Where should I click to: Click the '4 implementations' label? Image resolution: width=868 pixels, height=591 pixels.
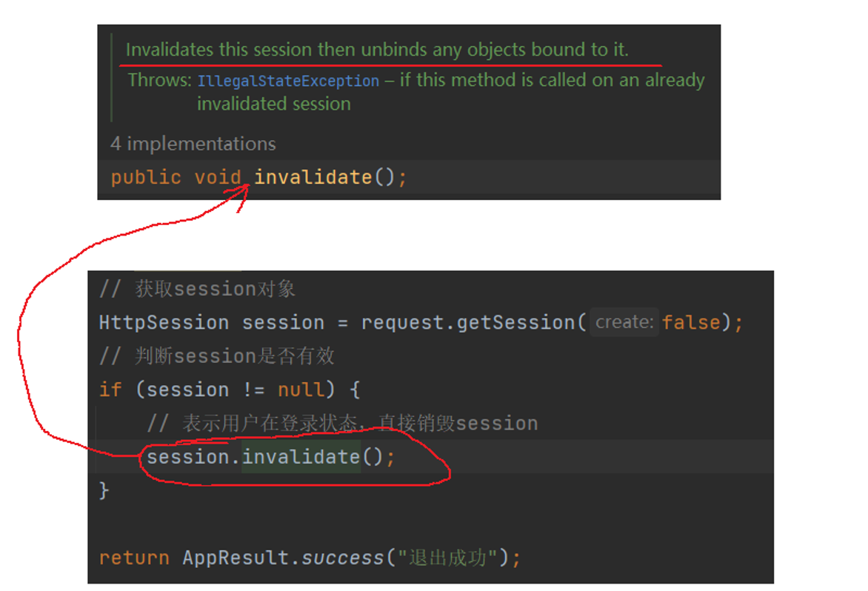coord(193,144)
